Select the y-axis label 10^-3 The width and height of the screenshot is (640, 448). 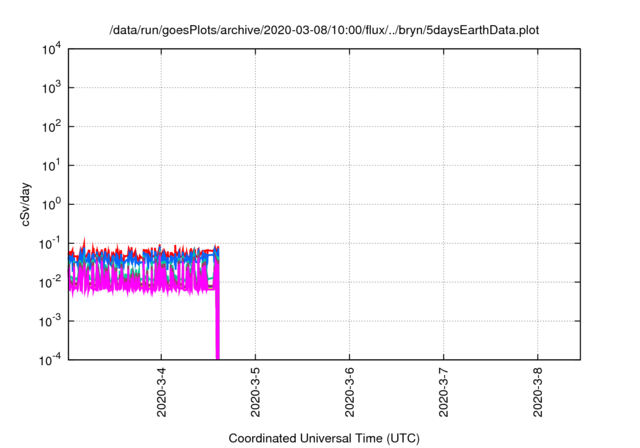[50, 321]
